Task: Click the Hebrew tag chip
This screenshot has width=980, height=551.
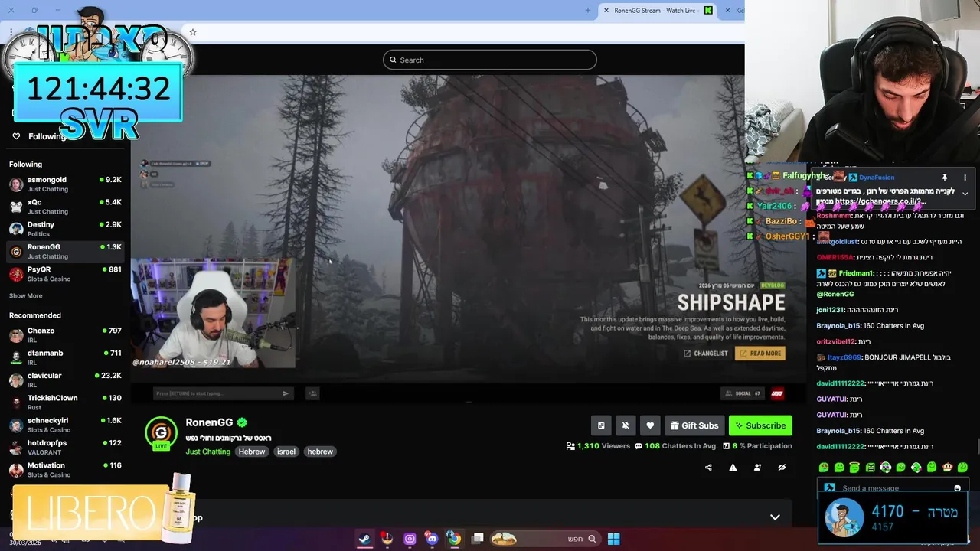Action: (x=251, y=452)
